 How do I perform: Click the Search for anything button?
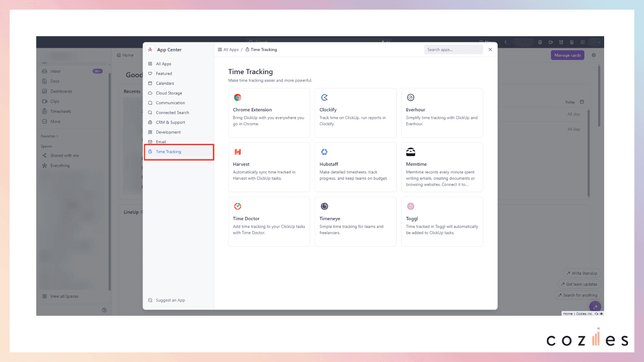tap(578, 295)
